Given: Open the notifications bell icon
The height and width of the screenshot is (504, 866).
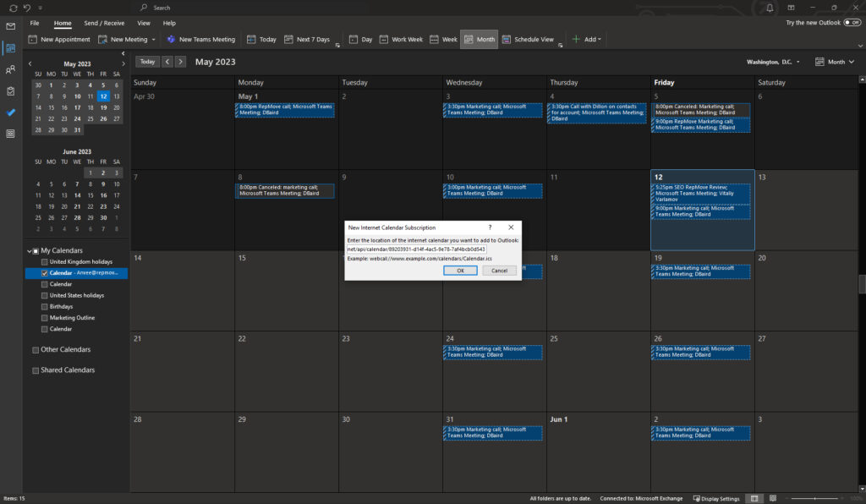Looking at the screenshot, I should pyautogui.click(x=770, y=8).
